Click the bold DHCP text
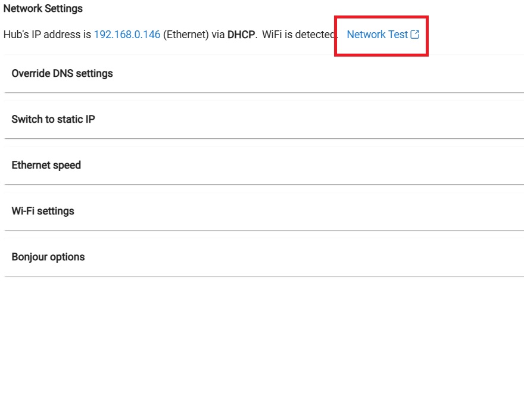 [x=241, y=35]
